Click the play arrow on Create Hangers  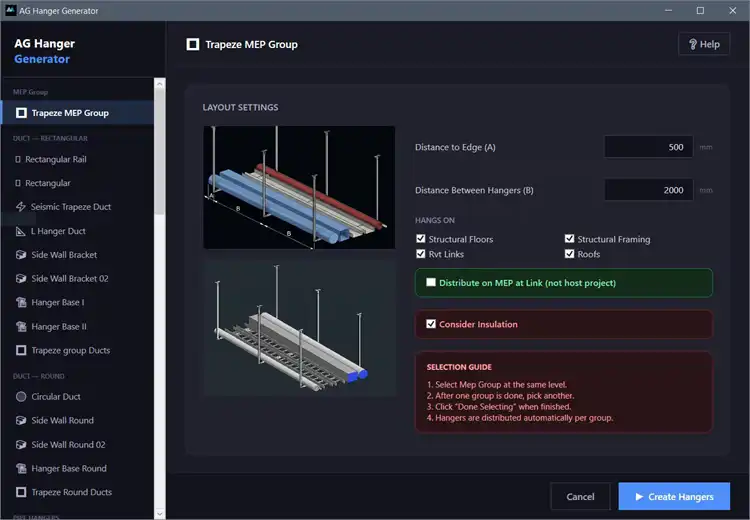click(640, 497)
